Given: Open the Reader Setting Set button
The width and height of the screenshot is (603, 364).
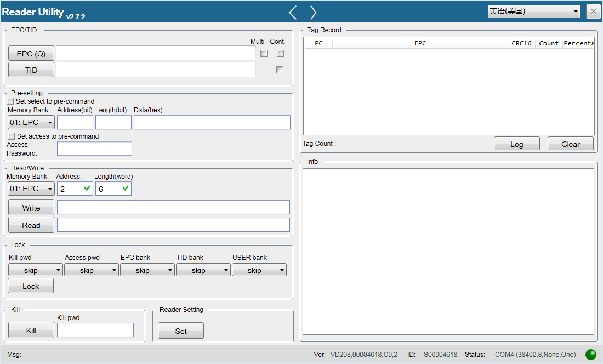Looking at the screenshot, I should click(x=181, y=331).
